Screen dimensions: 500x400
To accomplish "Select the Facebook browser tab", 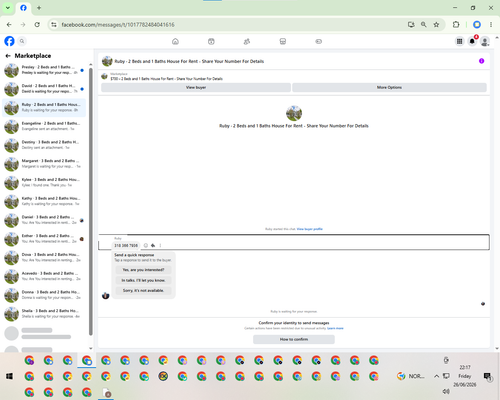I will click(x=23, y=8).
